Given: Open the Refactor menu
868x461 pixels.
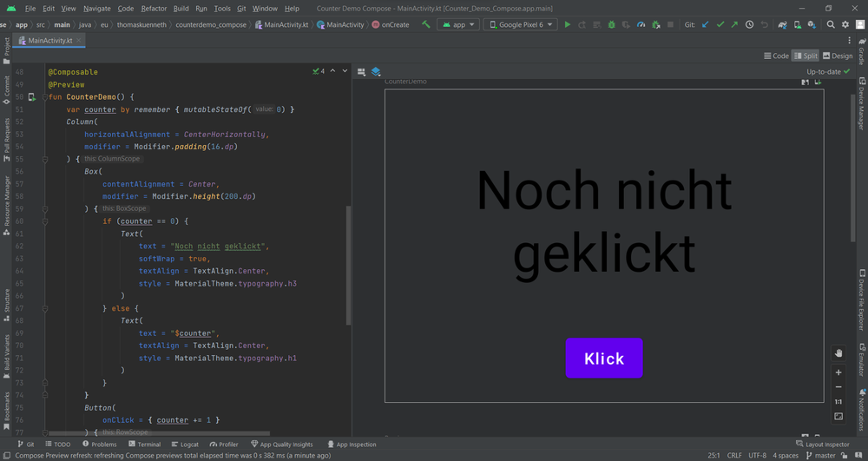Looking at the screenshot, I should [x=154, y=9].
